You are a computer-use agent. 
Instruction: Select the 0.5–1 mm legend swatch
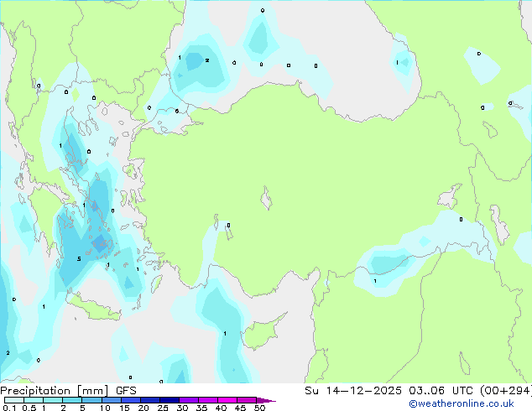[34, 400]
